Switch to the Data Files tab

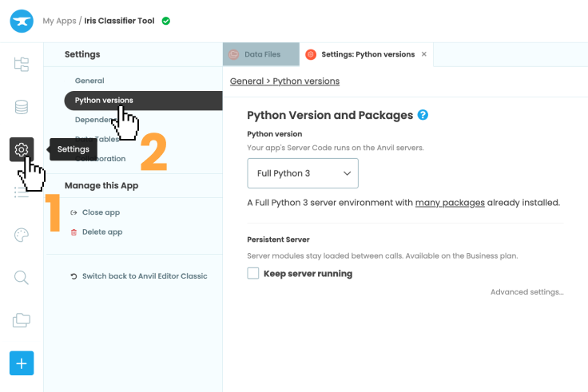260,54
